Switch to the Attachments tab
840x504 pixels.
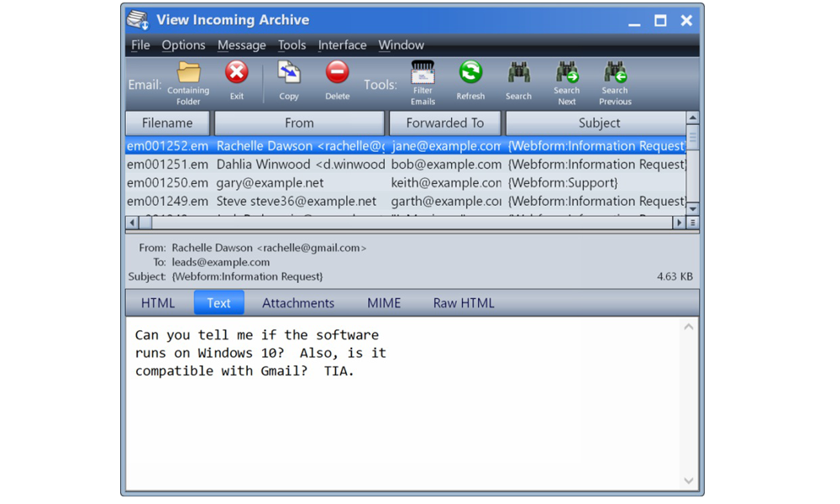pos(297,303)
